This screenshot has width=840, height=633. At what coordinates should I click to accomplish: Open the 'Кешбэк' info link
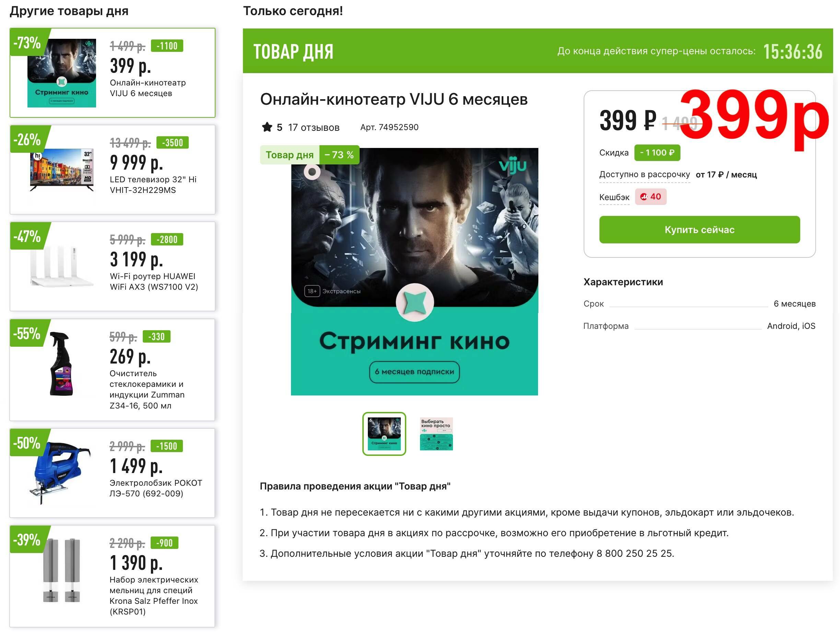pyautogui.click(x=614, y=197)
